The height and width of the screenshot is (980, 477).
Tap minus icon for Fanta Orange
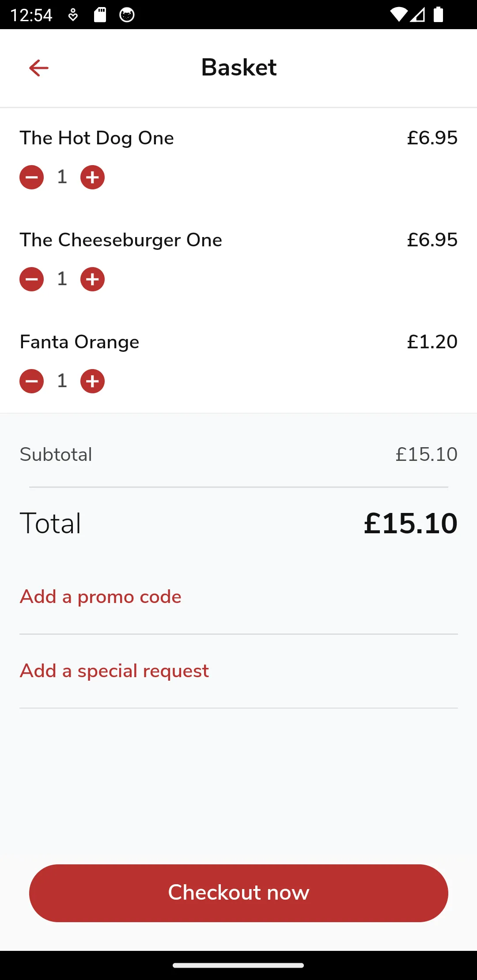coord(32,381)
